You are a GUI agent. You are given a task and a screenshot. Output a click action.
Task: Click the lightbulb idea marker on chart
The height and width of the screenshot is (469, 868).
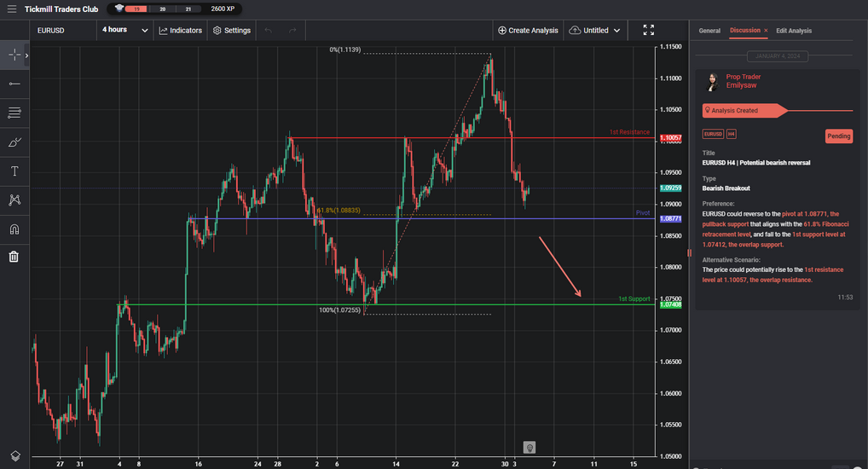(x=529, y=448)
